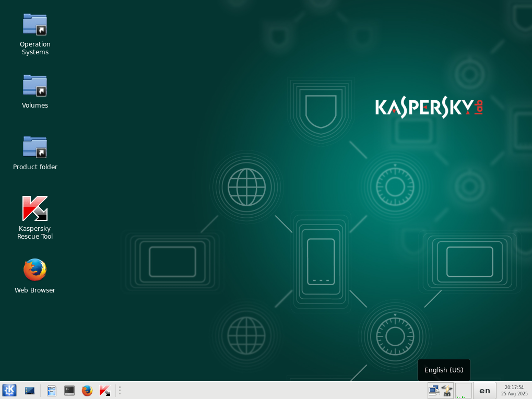Launch Kaspersky Rescue Tool from the taskbar
The image size is (532, 399).
click(x=105, y=391)
